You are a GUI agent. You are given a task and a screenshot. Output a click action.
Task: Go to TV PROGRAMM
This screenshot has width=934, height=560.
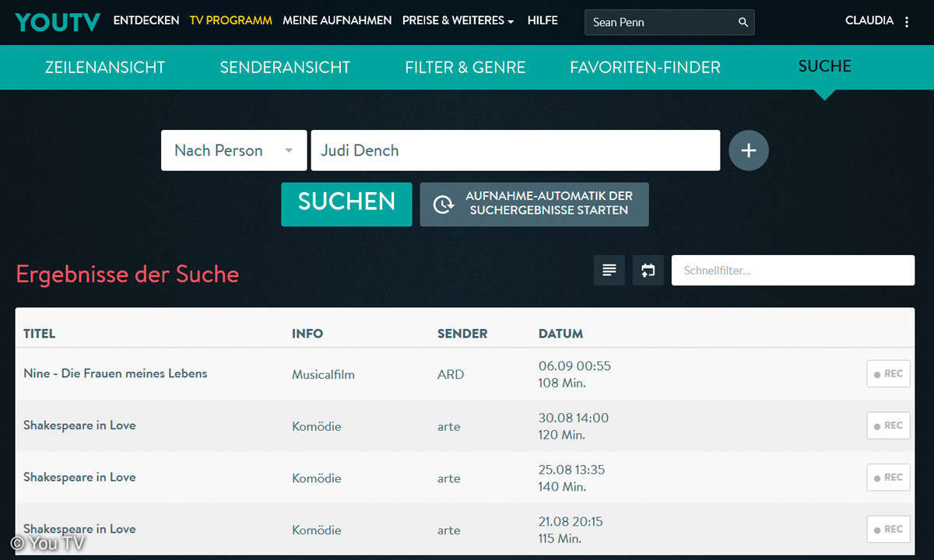(231, 21)
